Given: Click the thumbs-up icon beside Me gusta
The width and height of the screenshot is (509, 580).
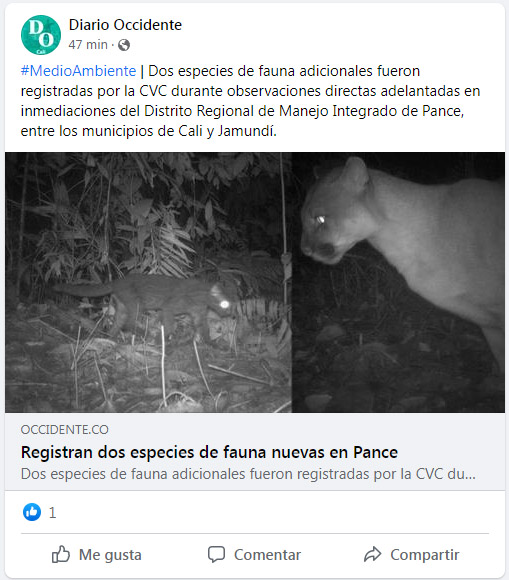Looking at the screenshot, I should (61, 554).
